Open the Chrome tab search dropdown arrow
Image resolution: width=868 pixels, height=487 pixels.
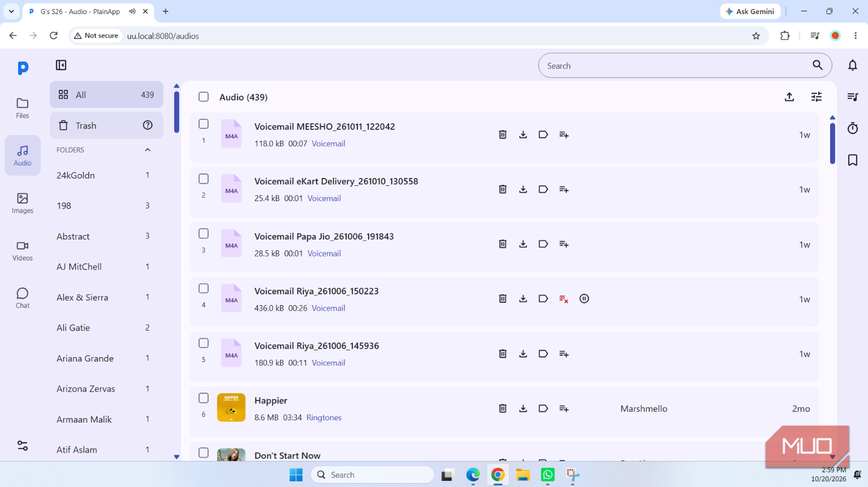11,11
